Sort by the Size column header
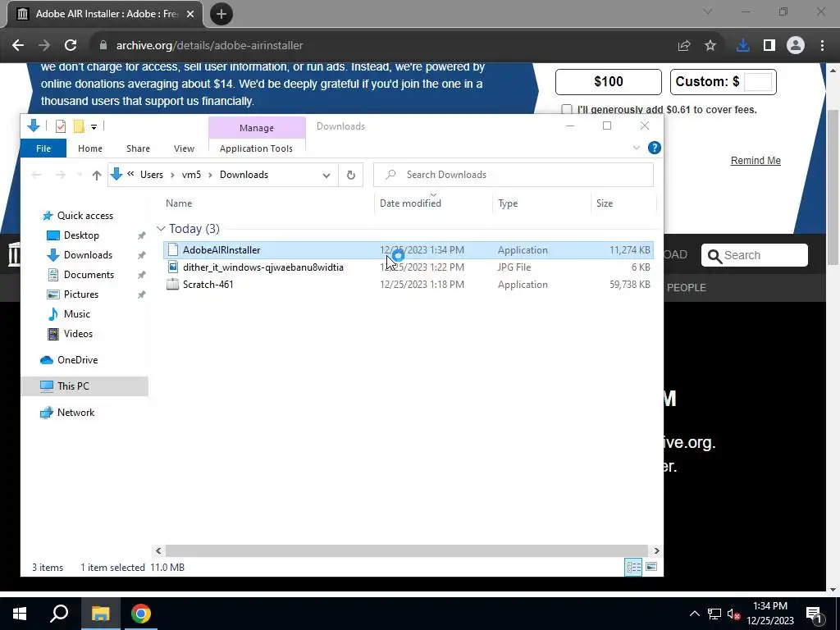 (x=605, y=203)
